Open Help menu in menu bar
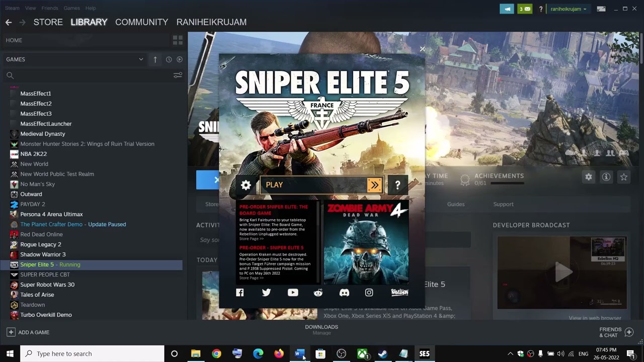This screenshot has height=362, width=644. [91, 8]
